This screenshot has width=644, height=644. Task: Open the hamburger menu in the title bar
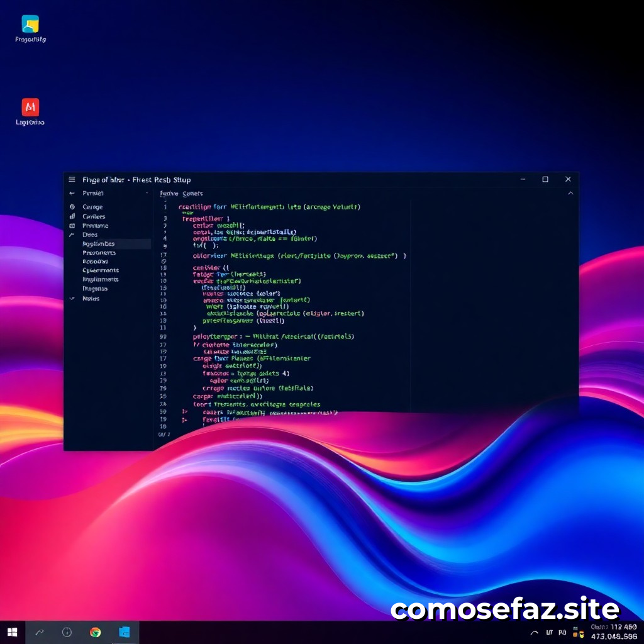click(72, 180)
